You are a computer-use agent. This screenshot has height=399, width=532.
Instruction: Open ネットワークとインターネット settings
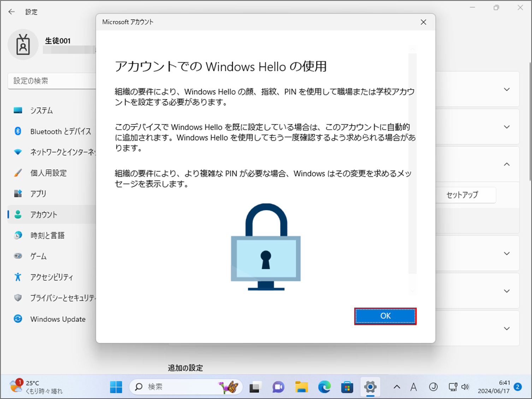click(x=52, y=152)
